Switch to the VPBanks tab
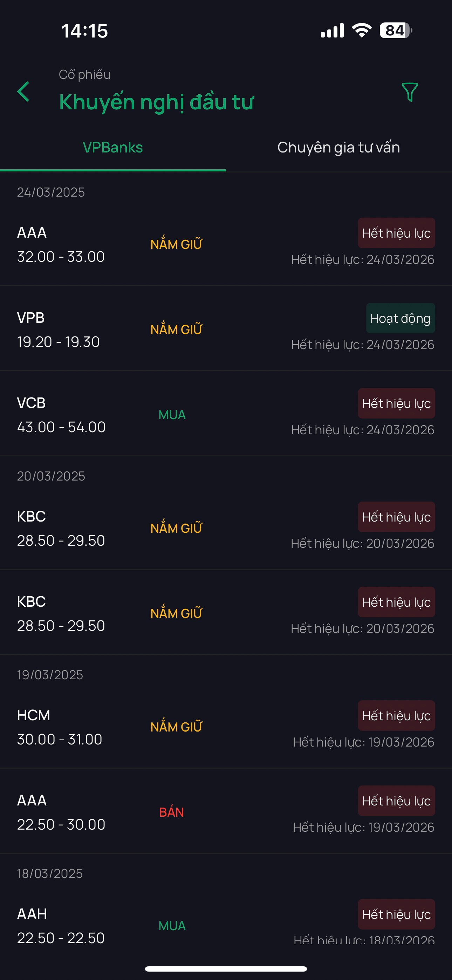This screenshot has height=980, width=452. [x=112, y=148]
